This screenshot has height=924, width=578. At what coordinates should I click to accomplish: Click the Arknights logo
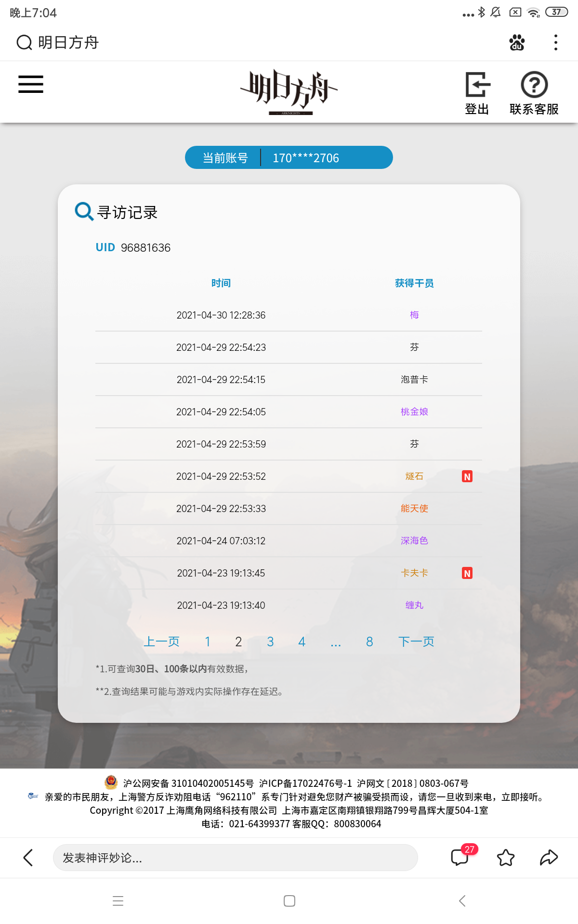(x=289, y=91)
